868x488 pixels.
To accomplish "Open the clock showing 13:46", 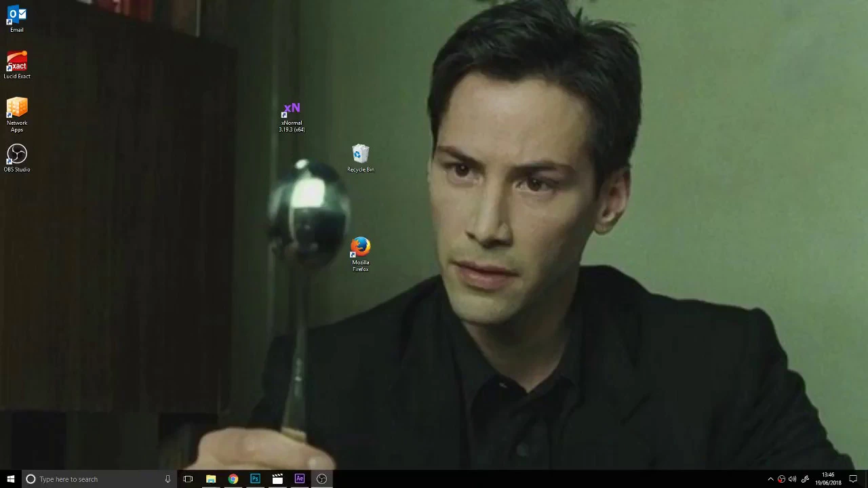I will (x=828, y=479).
